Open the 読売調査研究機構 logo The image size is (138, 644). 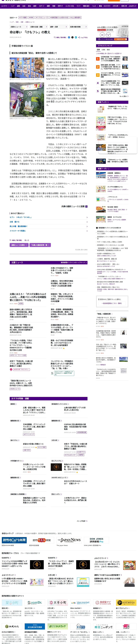click(35, 626)
